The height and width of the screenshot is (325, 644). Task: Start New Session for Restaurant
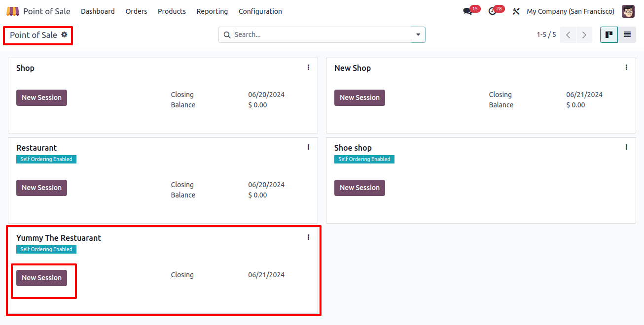coord(41,188)
